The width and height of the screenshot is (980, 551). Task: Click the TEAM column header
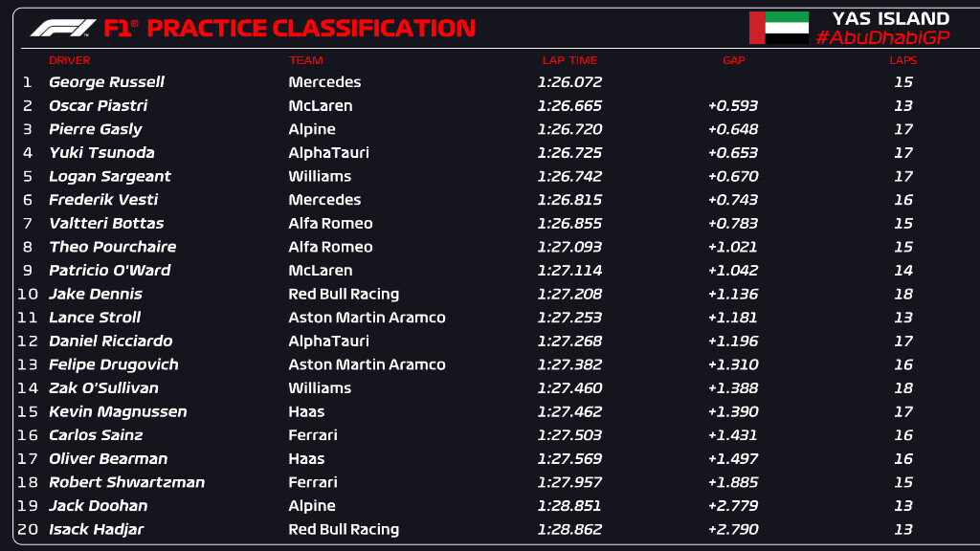click(306, 60)
